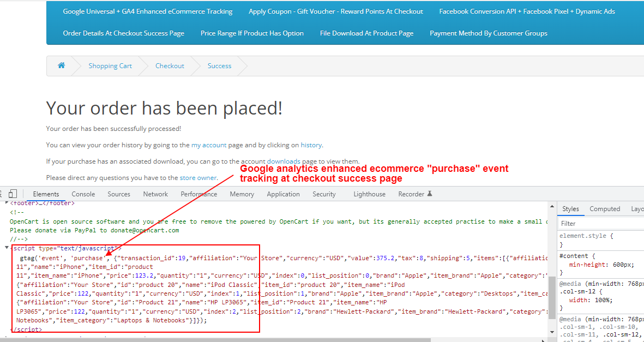644x342 pixels.
Task: Open the Application tab in DevTools
Action: [283, 194]
